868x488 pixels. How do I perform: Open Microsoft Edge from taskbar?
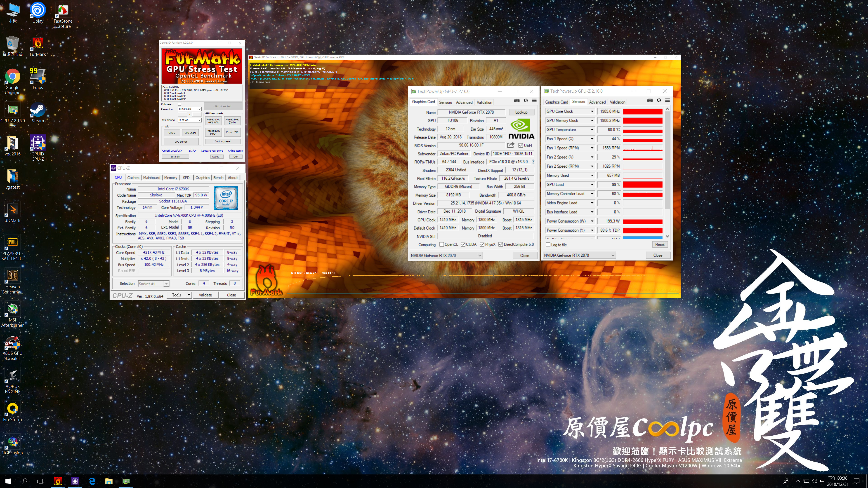[x=92, y=481]
